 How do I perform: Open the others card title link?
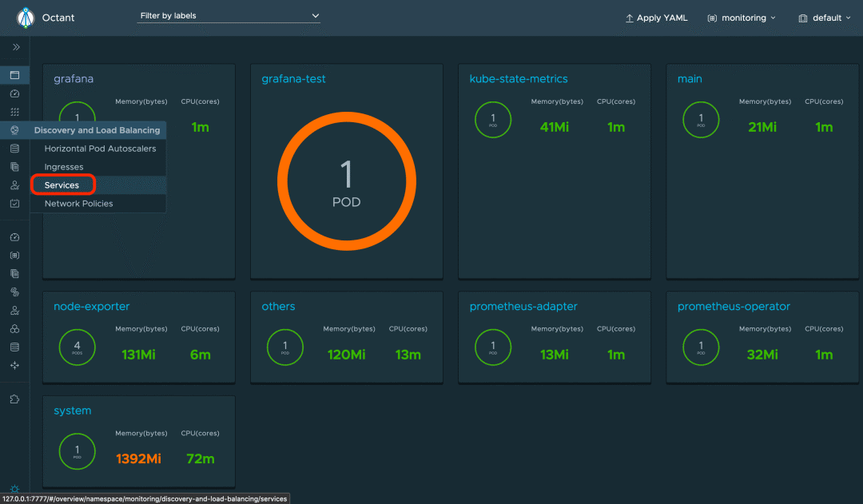(x=278, y=306)
